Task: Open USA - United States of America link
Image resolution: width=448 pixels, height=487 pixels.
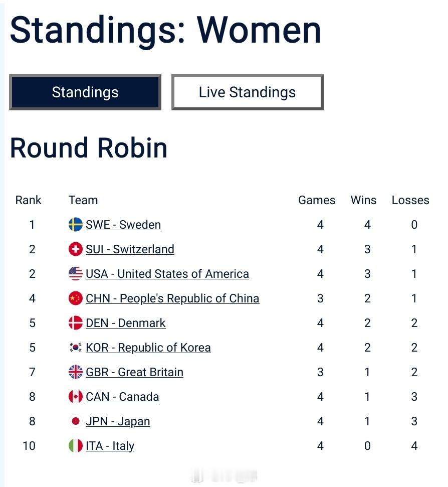Action: 167,274
